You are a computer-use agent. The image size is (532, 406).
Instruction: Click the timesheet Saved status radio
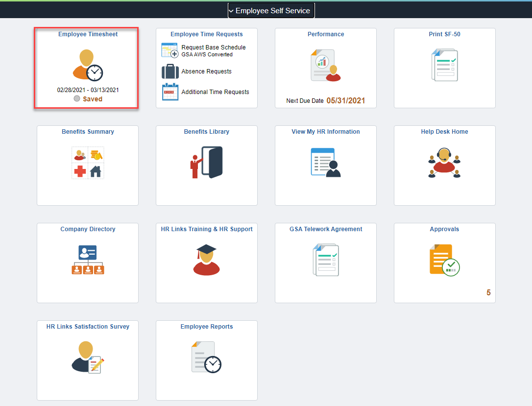(x=76, y=98)
